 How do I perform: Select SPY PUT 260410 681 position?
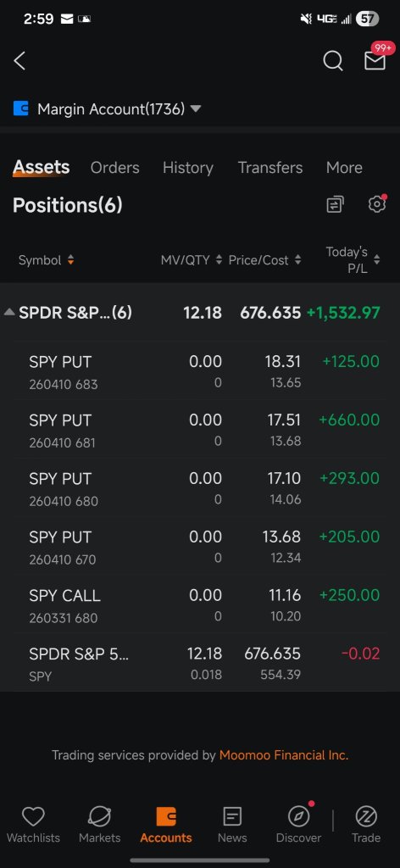[x=200, y=431]
